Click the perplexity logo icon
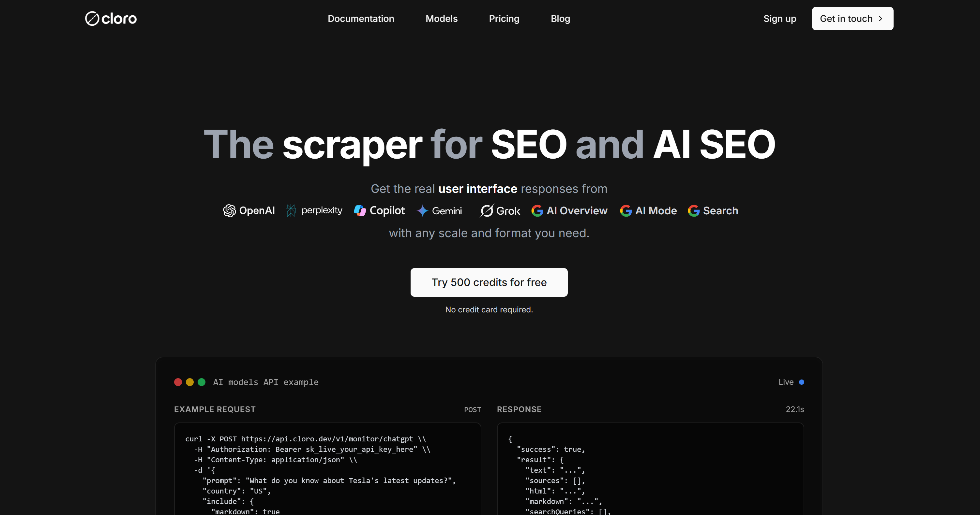980x515 pixels. coord(291,210)
